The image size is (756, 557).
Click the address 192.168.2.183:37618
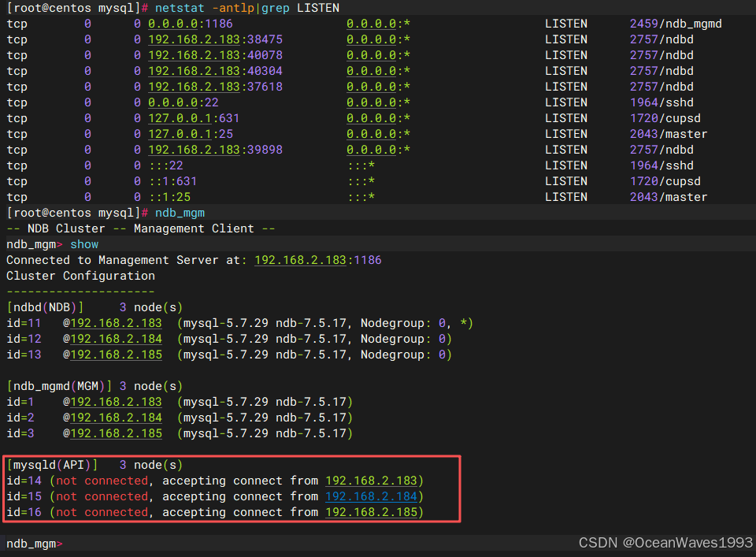pos(215,87)
